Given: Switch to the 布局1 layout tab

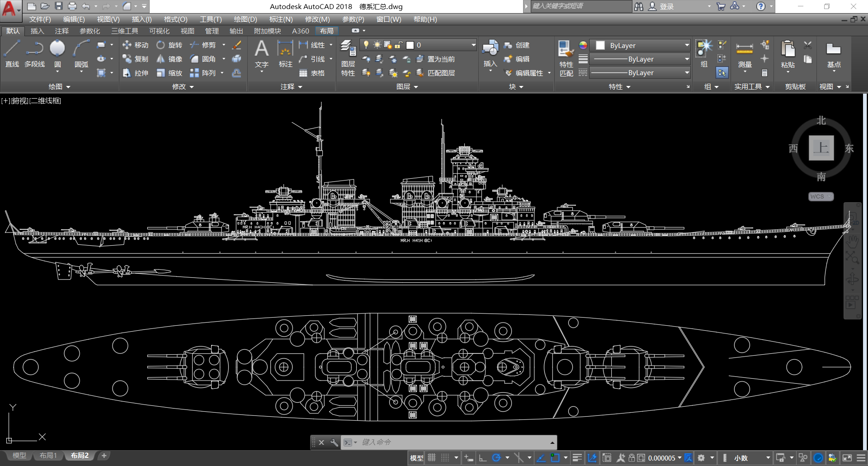Looking at the screenshot, I should pos(48,456).
